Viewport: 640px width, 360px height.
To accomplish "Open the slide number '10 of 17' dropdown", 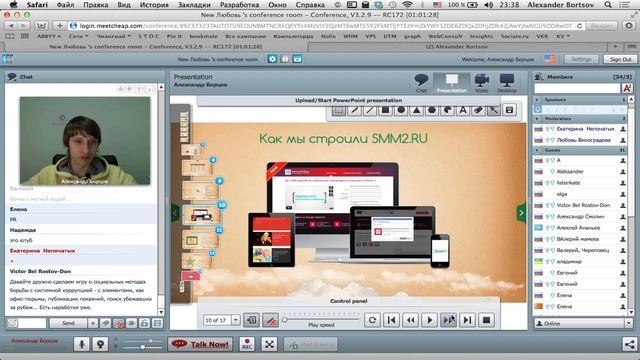I will tap(236, 320).
